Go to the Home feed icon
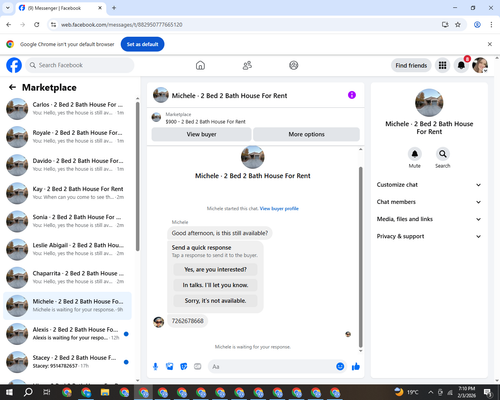Image resolution: width=500 pixels, height=400 pixels. coord(200,65)
